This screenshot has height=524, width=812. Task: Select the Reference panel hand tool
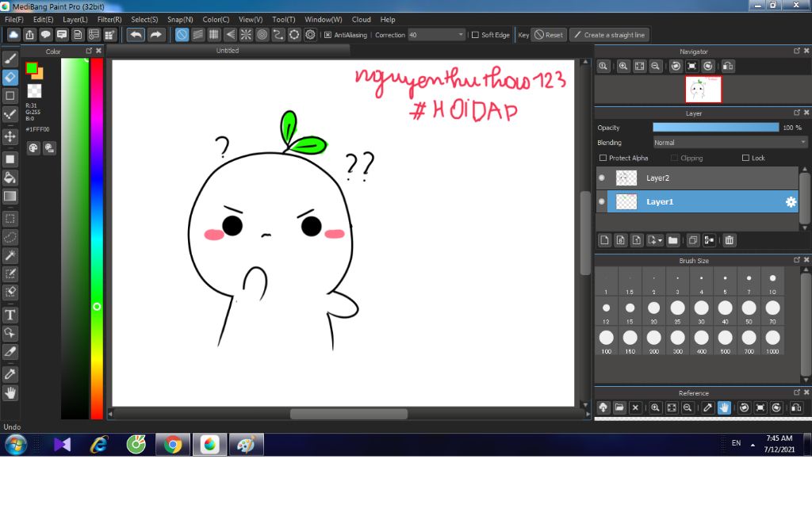724,407
